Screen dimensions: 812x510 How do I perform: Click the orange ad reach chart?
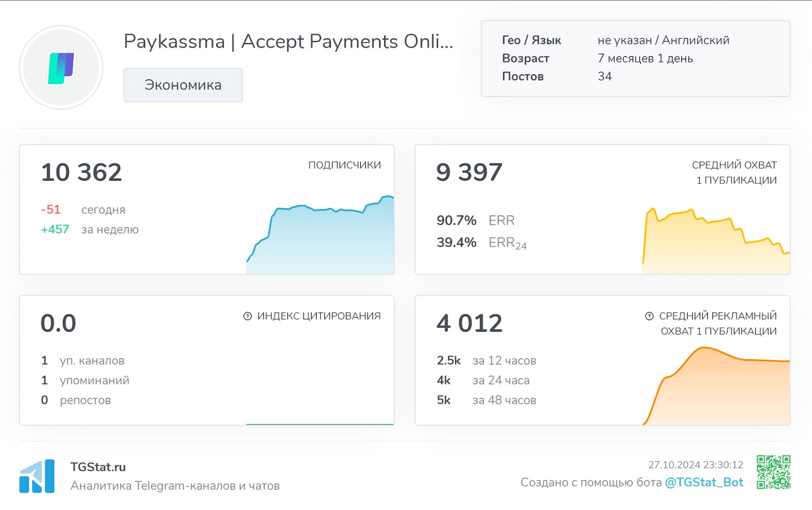pos(716,386)
